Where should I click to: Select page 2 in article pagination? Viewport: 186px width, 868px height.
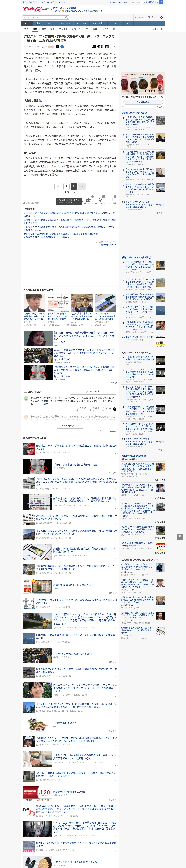point(74,186)
